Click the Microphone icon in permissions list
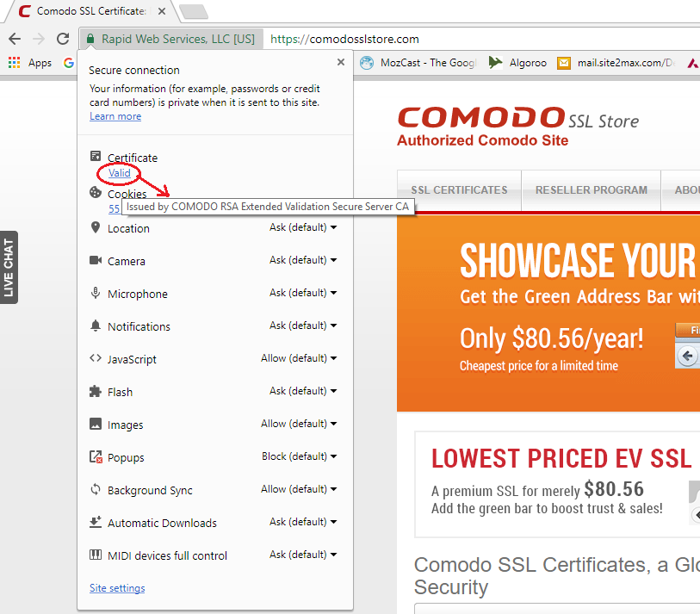This screenshot has height=614, width=700. 96,293
